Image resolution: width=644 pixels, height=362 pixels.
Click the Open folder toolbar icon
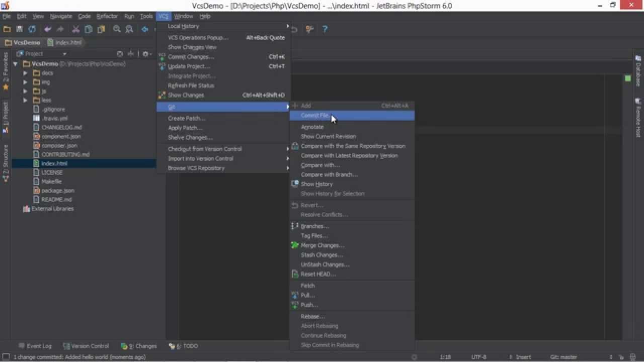(x=7, y=30)
